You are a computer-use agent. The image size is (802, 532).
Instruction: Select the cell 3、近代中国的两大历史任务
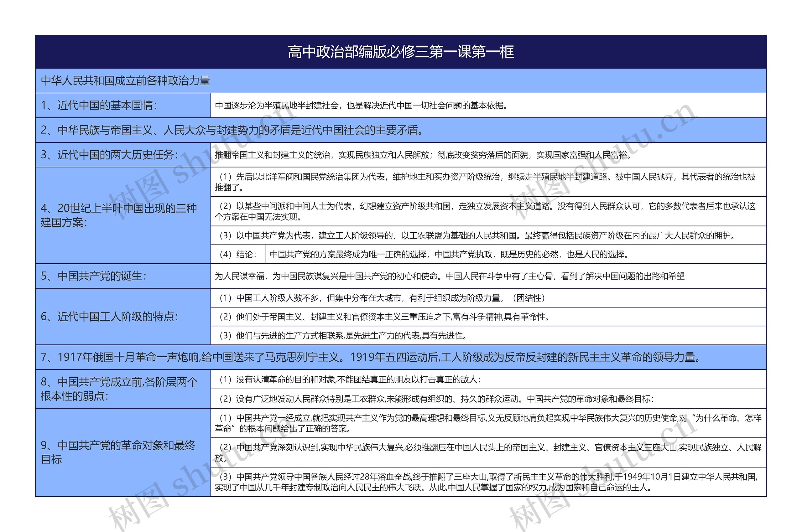pyautogui.click(x=123, y=155)
